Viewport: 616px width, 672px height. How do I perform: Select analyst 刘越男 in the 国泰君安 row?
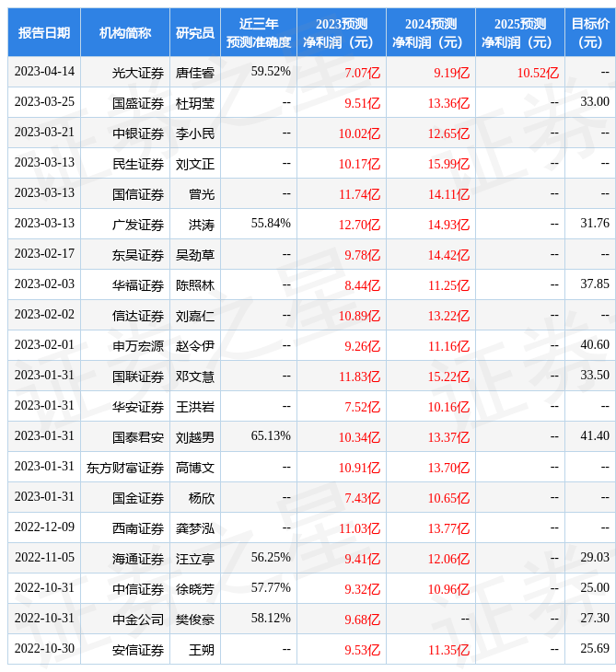195,437
